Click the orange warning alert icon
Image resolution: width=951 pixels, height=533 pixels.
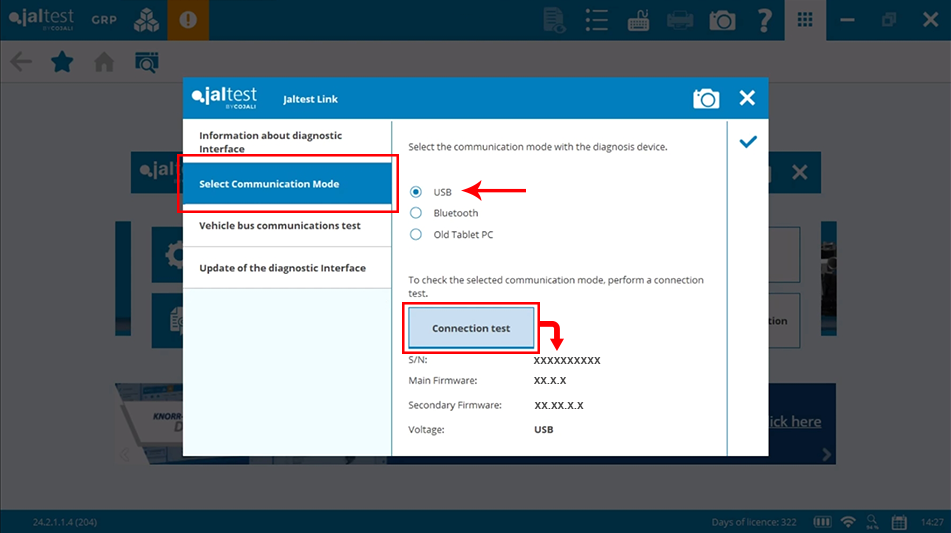coord(188,20)
